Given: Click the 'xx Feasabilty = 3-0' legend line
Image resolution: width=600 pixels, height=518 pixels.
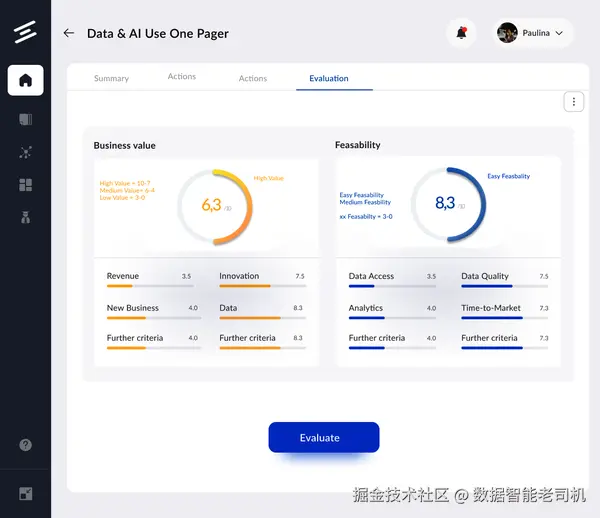Looking at the screenshot, I should [366, 217].
